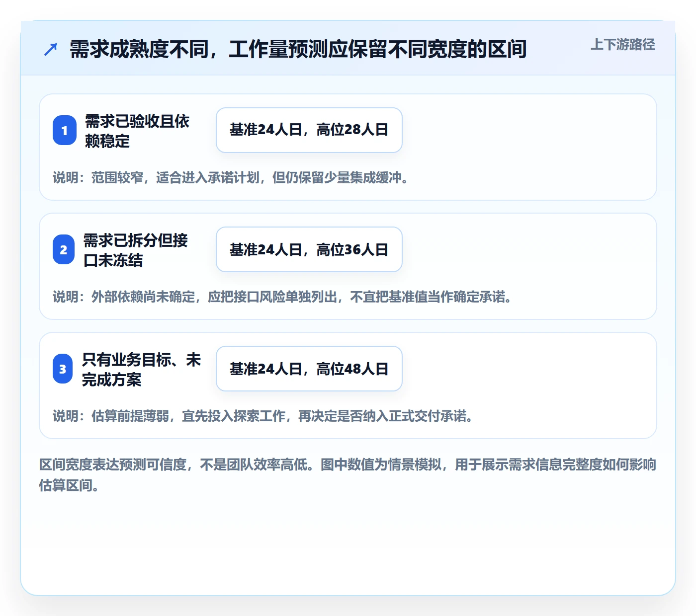696x616 pixels.
Task: Click the note starting 说明：外部依赖尚未确定
Action: 282,297
